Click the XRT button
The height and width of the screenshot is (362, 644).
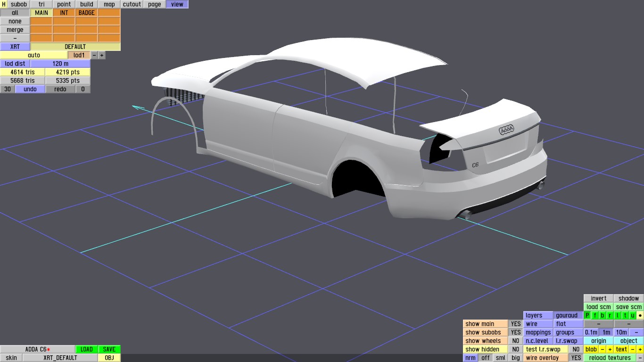[15, 47]
